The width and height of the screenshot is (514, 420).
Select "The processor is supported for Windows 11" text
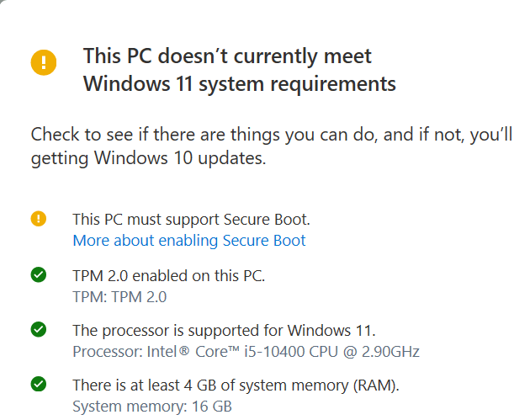(224, 330)
